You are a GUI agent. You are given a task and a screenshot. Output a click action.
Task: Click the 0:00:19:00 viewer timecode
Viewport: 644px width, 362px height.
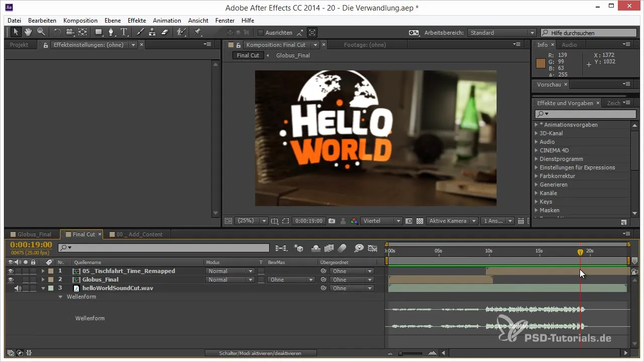[x=308, y=221]
